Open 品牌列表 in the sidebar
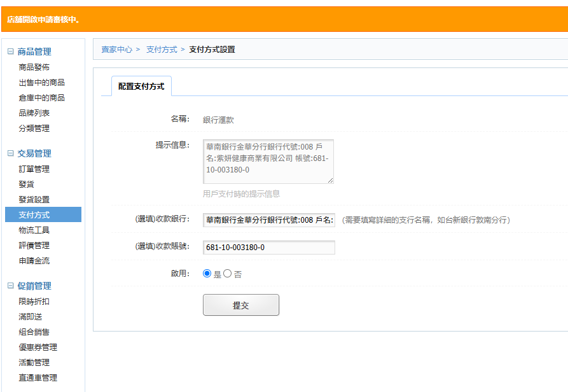568x392 pixels. pos(34,113)
